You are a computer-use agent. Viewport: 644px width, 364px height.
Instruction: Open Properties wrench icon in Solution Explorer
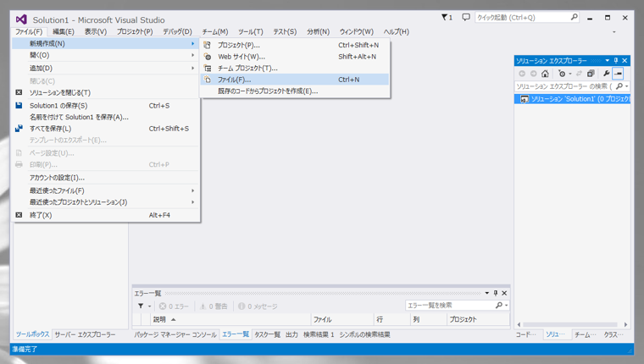tap(606, 74)
